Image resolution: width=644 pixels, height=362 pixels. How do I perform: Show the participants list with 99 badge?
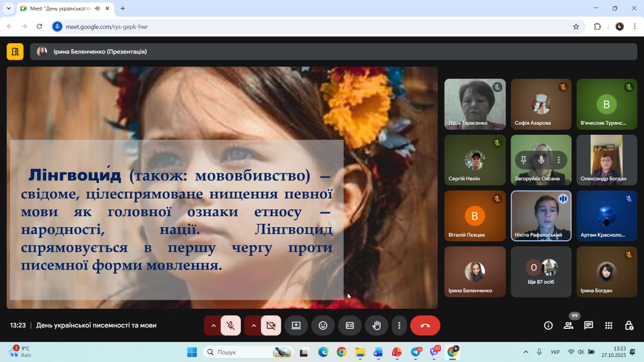tap(569, 325)
